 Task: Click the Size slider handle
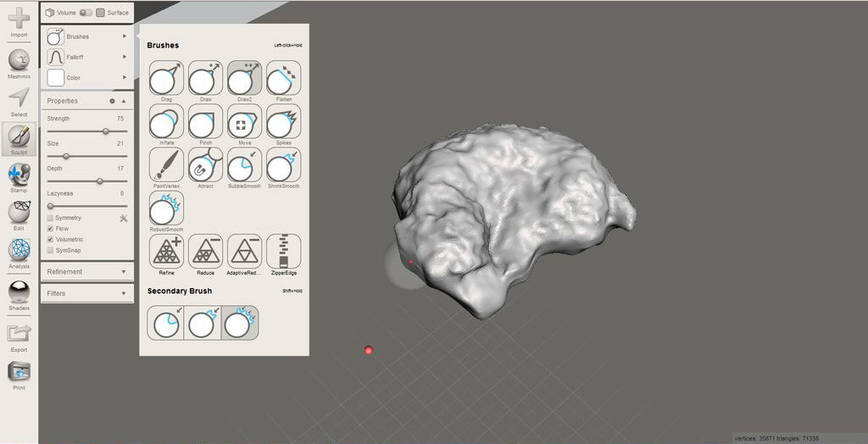tap(66, 156)
